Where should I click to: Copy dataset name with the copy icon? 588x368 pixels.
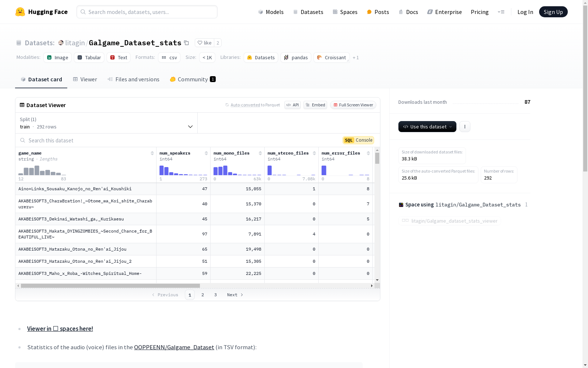tap(186, 43)
